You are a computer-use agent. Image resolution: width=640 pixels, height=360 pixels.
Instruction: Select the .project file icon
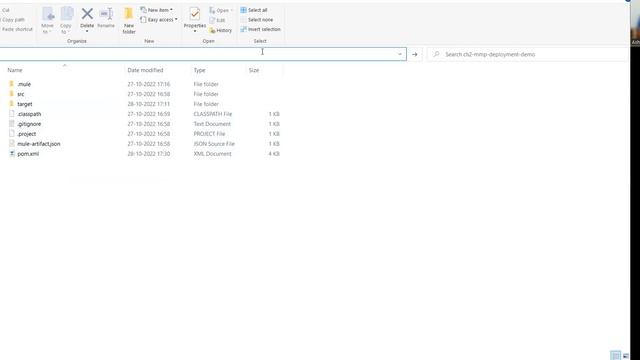pos(11,134)
